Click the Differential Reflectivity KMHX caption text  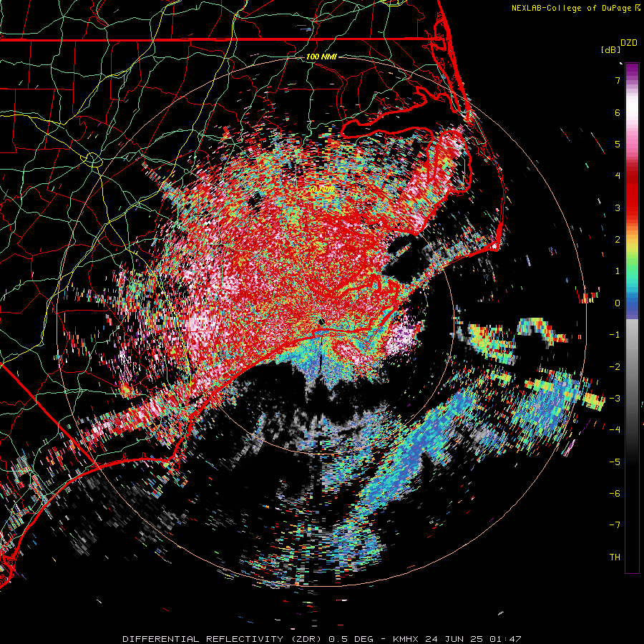point(322,639)
